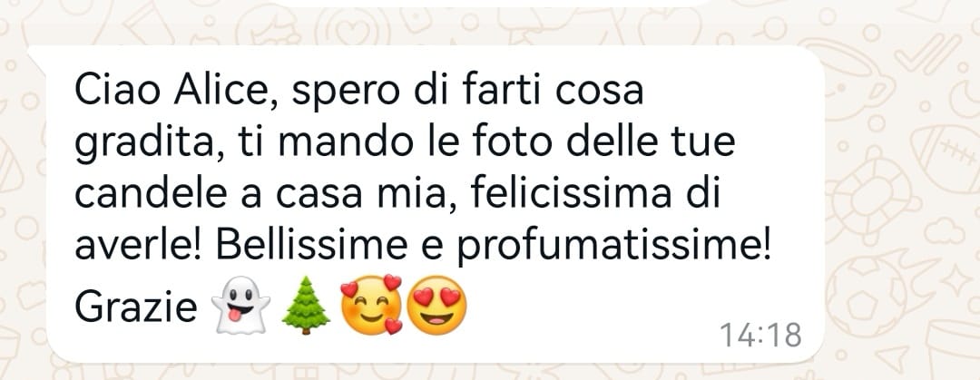
Task: Tap the heart-eyes emoji
Action: (x=436, y=306)
